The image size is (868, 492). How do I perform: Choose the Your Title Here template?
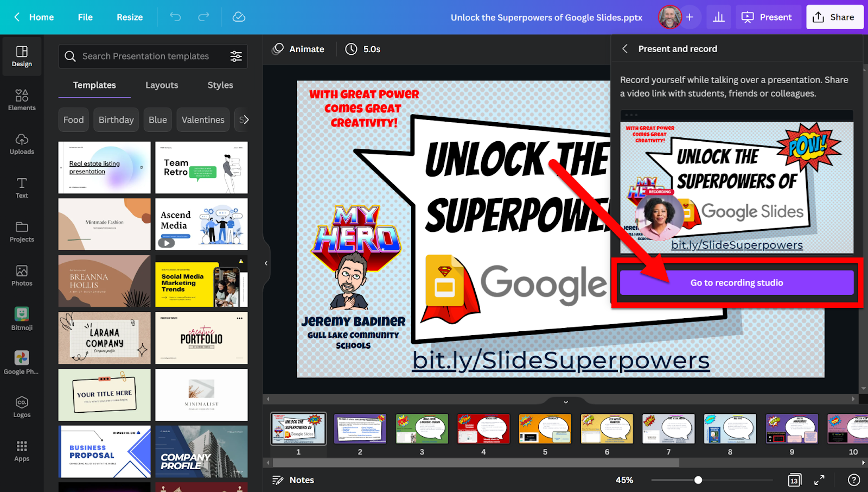tap(105, 395)
